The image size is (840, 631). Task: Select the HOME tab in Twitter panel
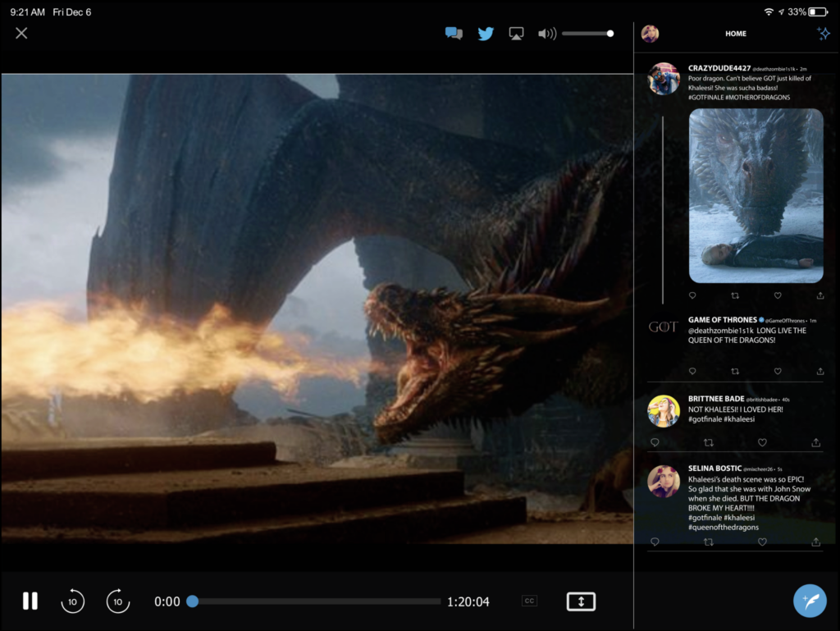pos(736,34)
